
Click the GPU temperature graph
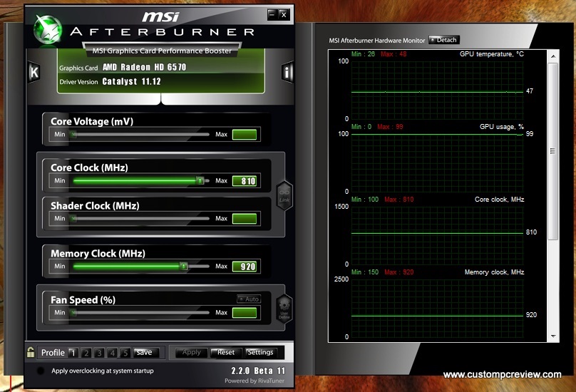437,91
